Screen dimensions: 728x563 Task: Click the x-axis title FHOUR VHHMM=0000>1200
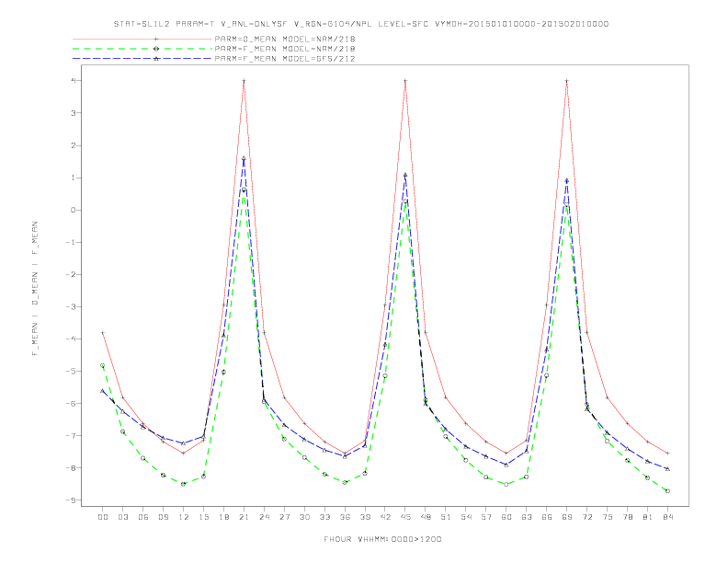pyautogui.click(x=382, y=539)
